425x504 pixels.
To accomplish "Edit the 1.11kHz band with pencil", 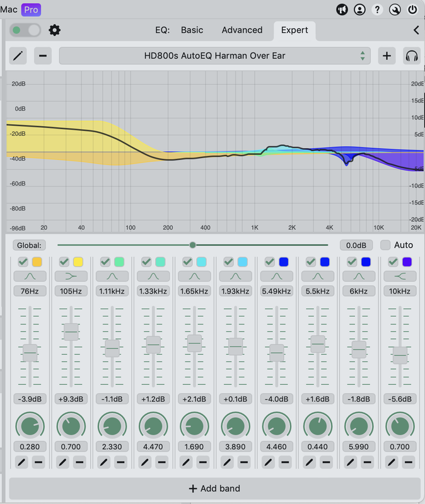I will (x=104, y=462).
